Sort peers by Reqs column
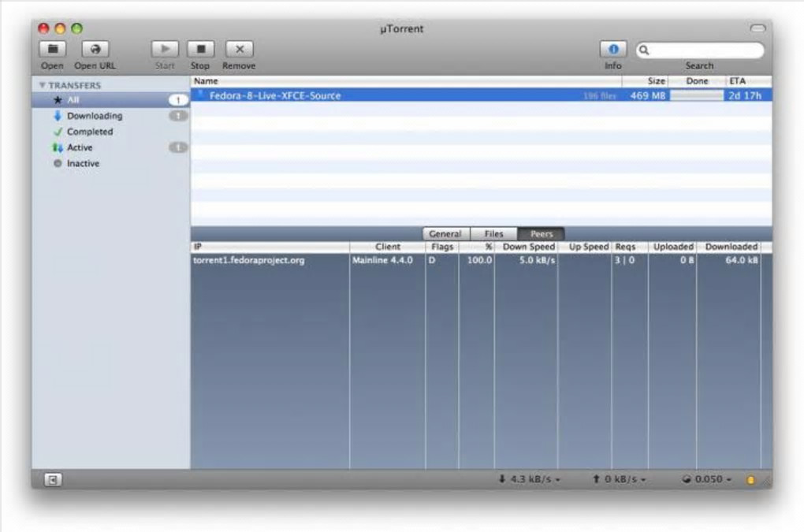 click(630, 247)
